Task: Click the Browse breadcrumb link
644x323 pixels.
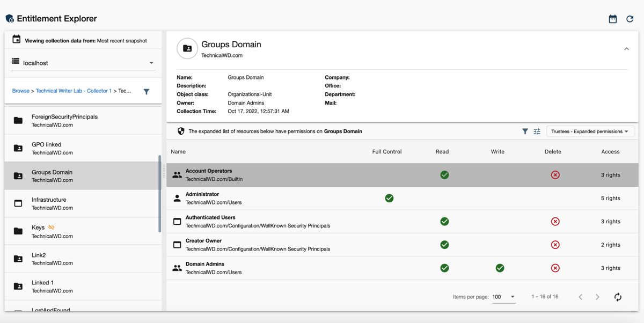Action: (20, 91)
